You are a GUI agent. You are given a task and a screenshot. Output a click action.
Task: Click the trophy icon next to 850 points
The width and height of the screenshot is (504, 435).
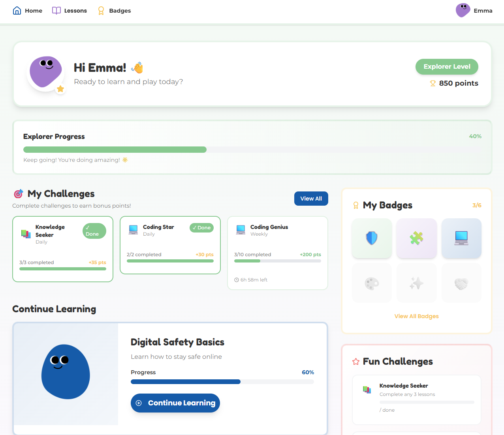coord(434,83)
